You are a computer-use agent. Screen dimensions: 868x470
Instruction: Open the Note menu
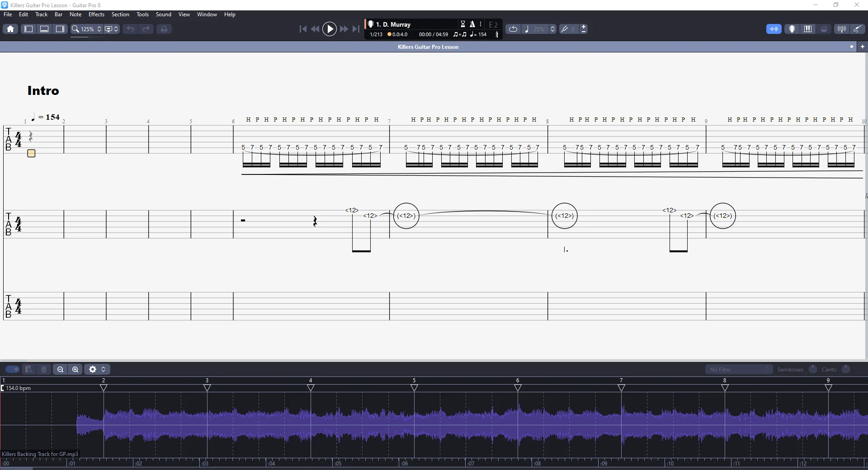click(x=75, y=14)
